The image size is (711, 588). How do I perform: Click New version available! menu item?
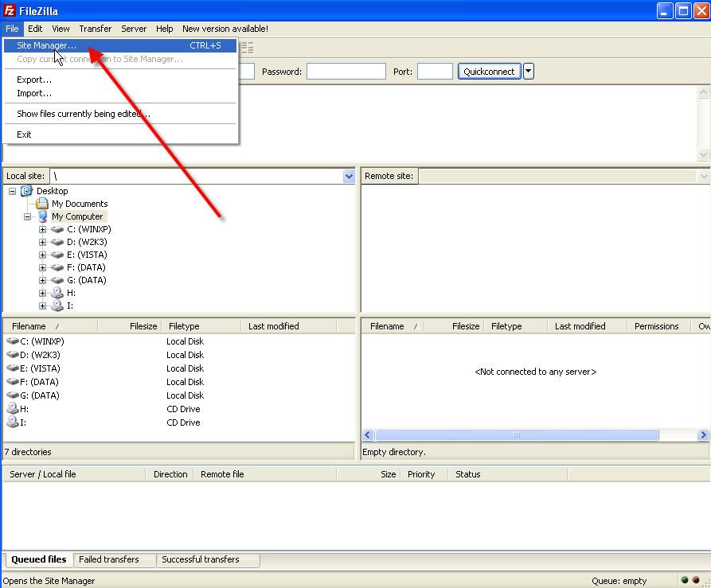225,29
